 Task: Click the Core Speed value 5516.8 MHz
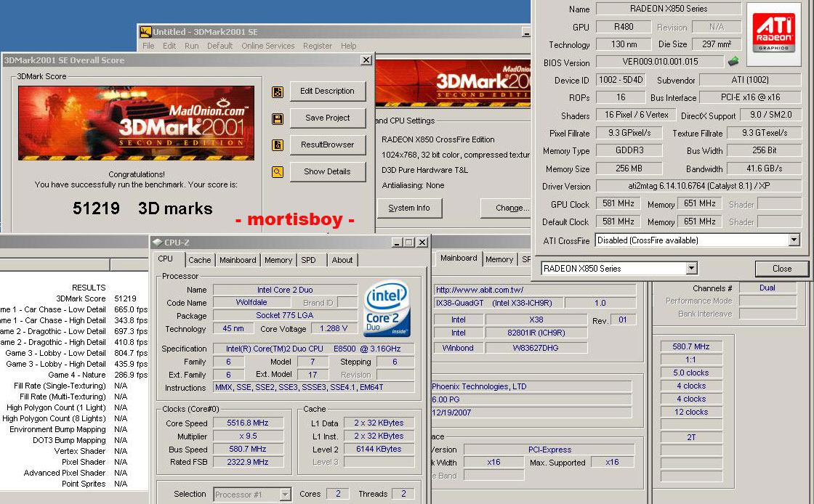pyautogui.click(x=248, y=423)
